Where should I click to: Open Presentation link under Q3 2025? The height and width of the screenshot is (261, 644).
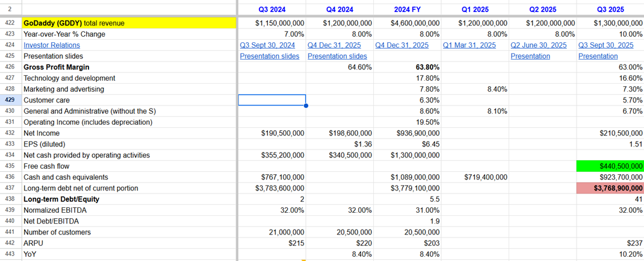coord(598,56)
